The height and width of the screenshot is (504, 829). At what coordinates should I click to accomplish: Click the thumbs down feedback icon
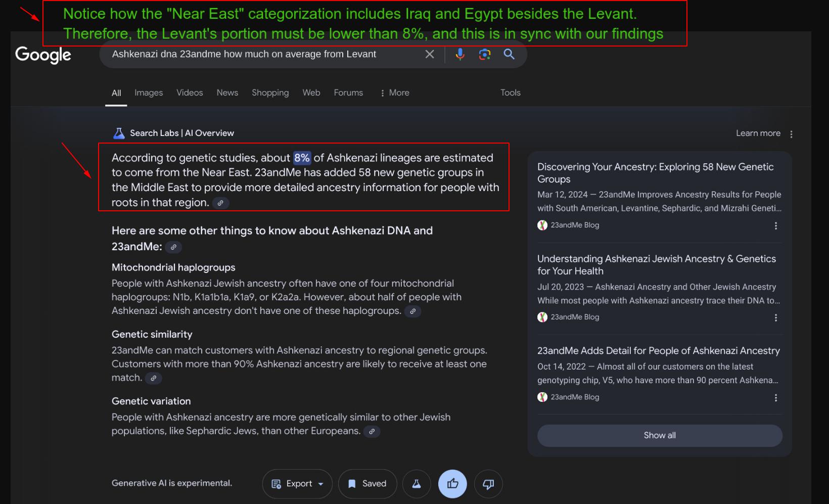pyautogui.click(x=488, y=484)
